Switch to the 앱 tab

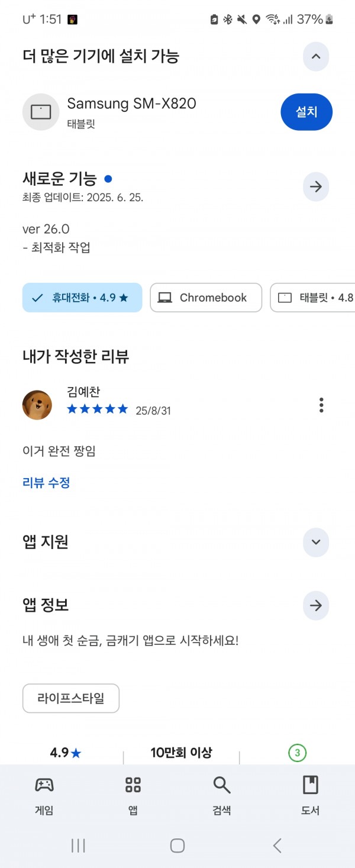133,796
